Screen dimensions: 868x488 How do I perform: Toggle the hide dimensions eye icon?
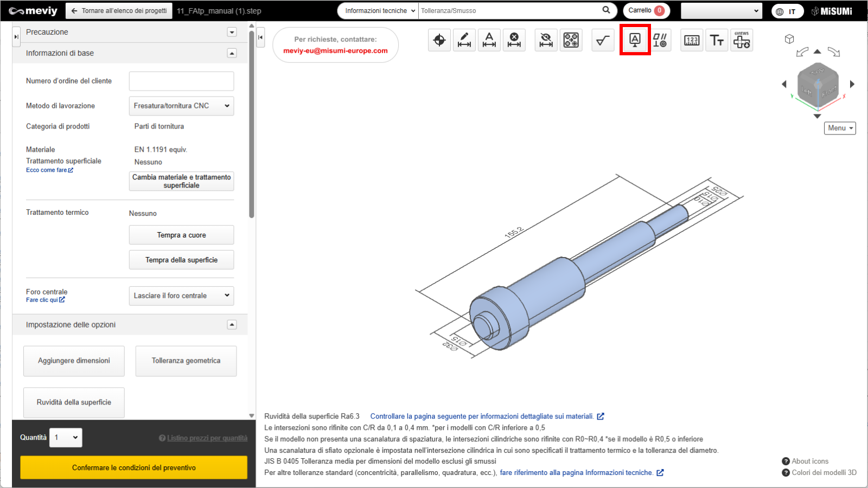click(x=546, y=40)
